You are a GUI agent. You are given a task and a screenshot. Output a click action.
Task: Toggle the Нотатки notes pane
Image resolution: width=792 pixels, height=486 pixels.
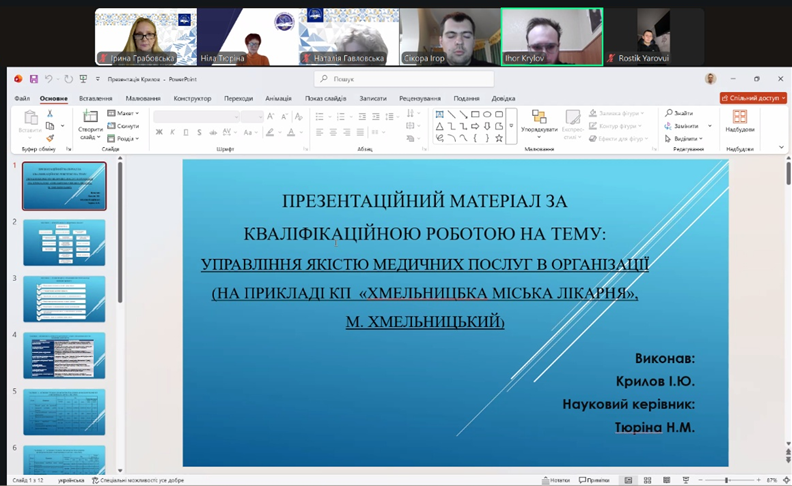(x=556, y=480)
